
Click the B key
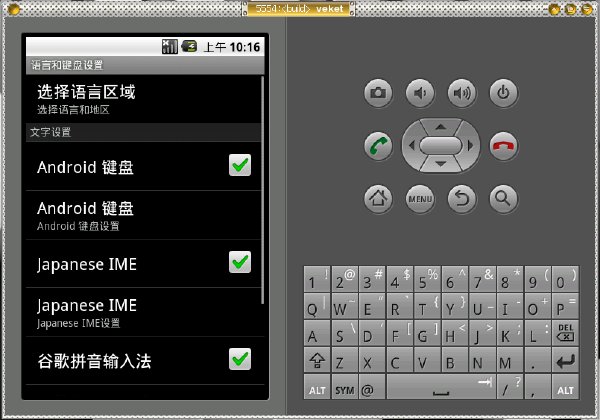pos(455,360)
